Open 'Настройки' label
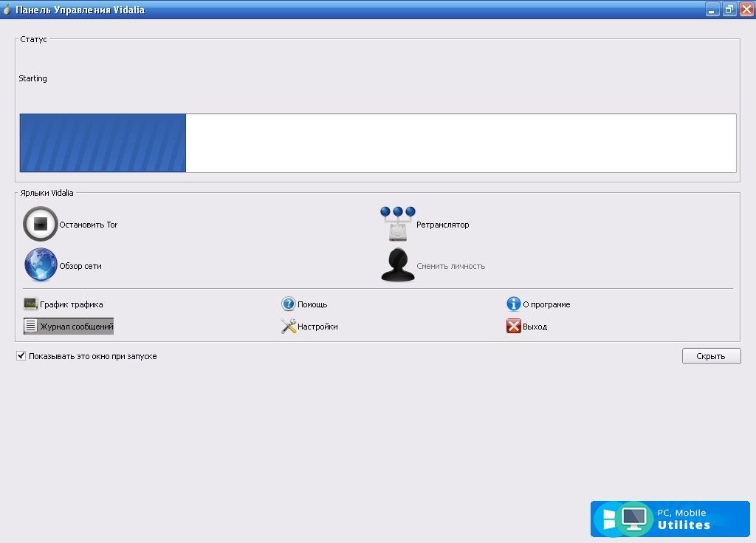756x543 pixels. (x=317, y=327)
